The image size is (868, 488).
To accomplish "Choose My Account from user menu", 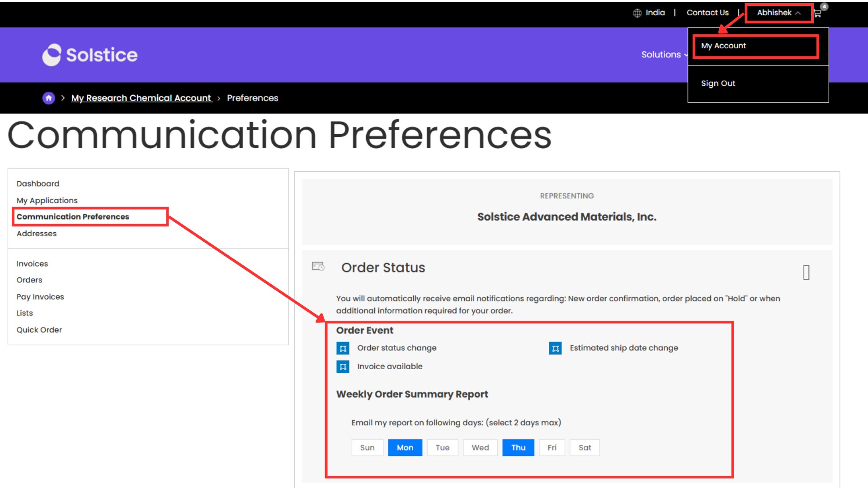I will click(723, 46).
